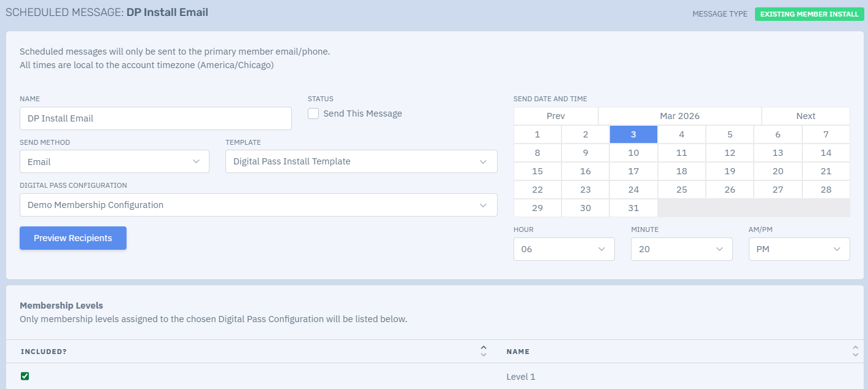Go to the previous calendar month
The height and width of the screenshot is (389, 868).
point(556,116)
